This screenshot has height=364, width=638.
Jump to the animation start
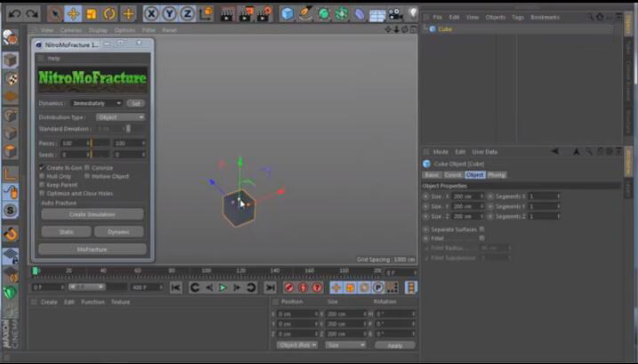(x=176, y=287)
